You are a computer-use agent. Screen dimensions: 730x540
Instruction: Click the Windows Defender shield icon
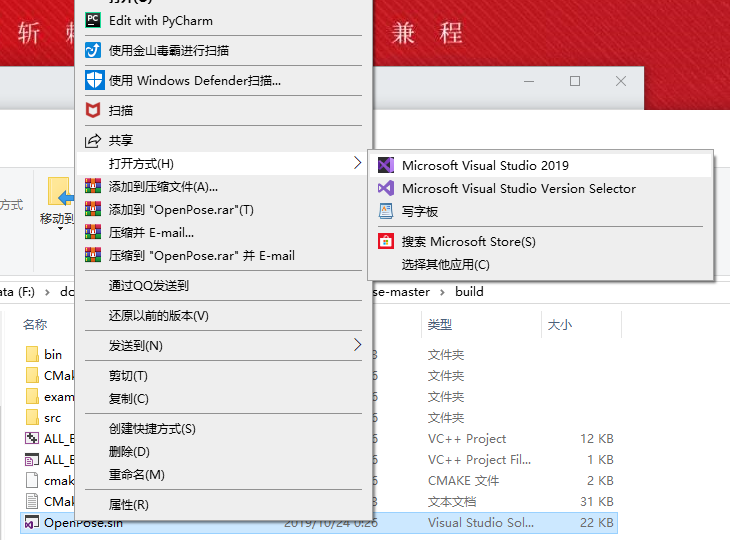(95, 80)
